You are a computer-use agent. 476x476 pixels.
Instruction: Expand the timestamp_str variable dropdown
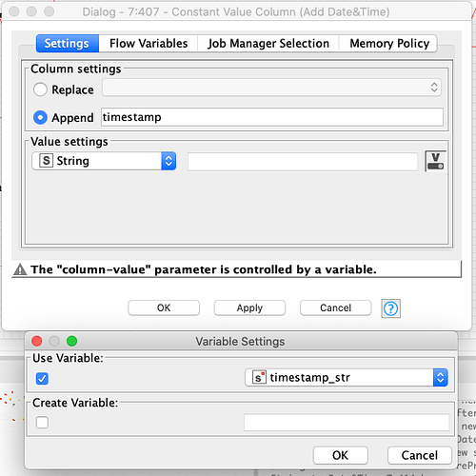tap(347, 377)
